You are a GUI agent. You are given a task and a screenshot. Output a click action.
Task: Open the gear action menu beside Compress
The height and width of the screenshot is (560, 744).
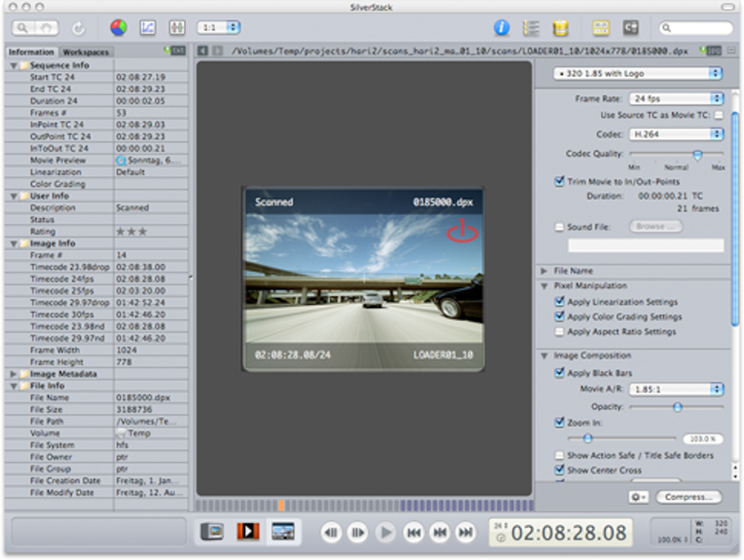point(638,497)
